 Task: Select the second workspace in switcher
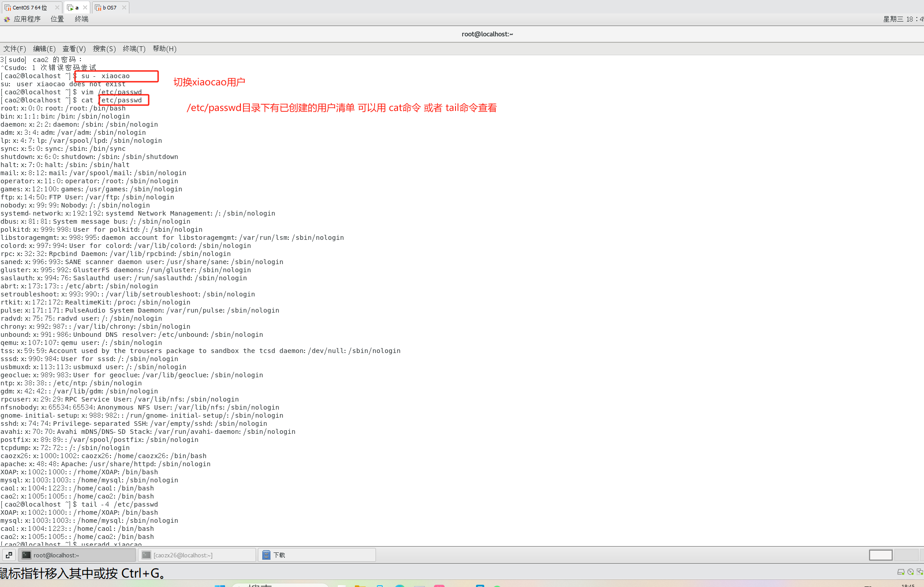906,555
